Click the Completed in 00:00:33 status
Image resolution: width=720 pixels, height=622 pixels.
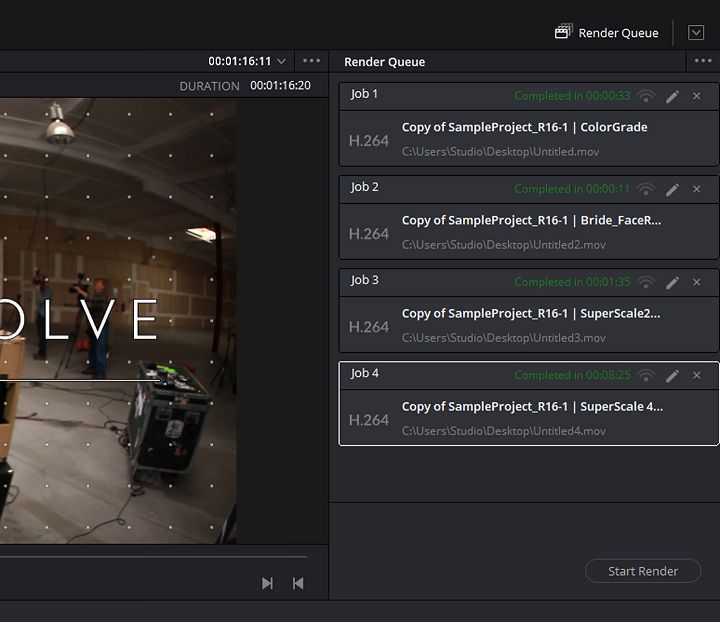(x=572, y=96)
